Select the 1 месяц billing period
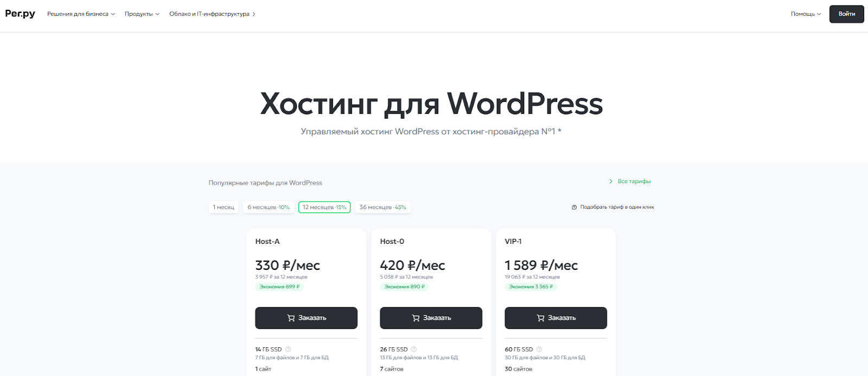 (224, 208)
